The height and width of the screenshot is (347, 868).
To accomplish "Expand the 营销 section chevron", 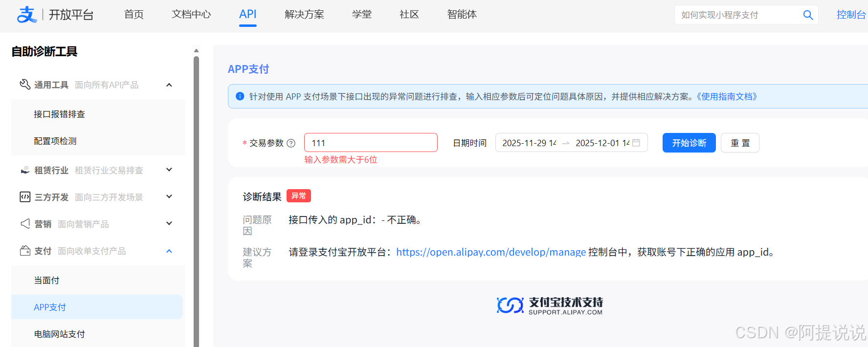I will tap(169, 223).
